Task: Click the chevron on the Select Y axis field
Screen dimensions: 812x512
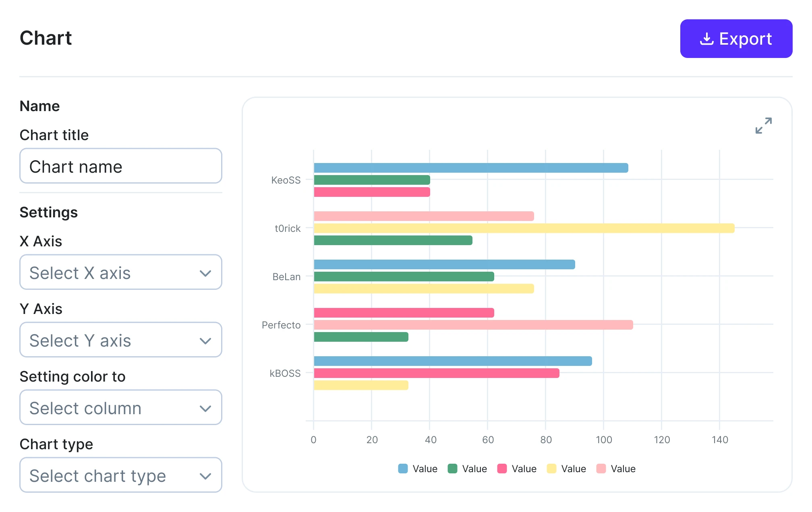Action: pos(206,340)
